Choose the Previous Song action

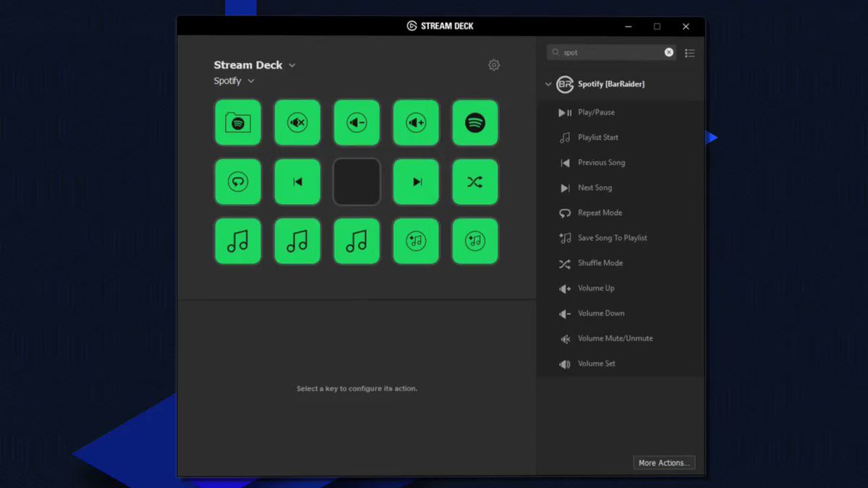coord(620,163)
